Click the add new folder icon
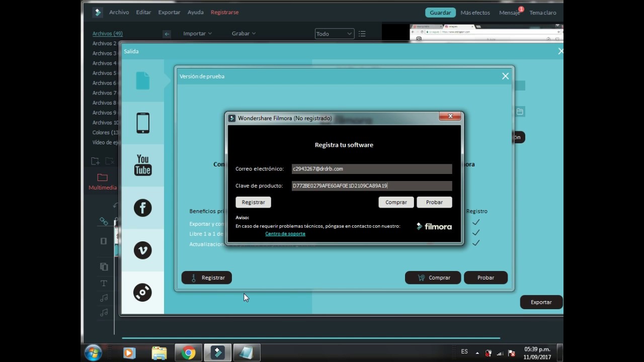This screenshot has width=644, height=362. point(95,161)
